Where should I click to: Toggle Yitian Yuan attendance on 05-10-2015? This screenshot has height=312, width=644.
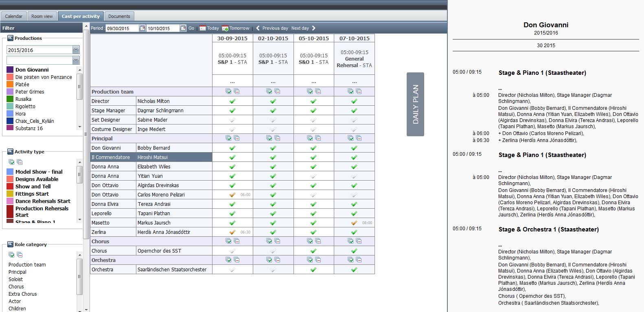(x=313, y=176)
